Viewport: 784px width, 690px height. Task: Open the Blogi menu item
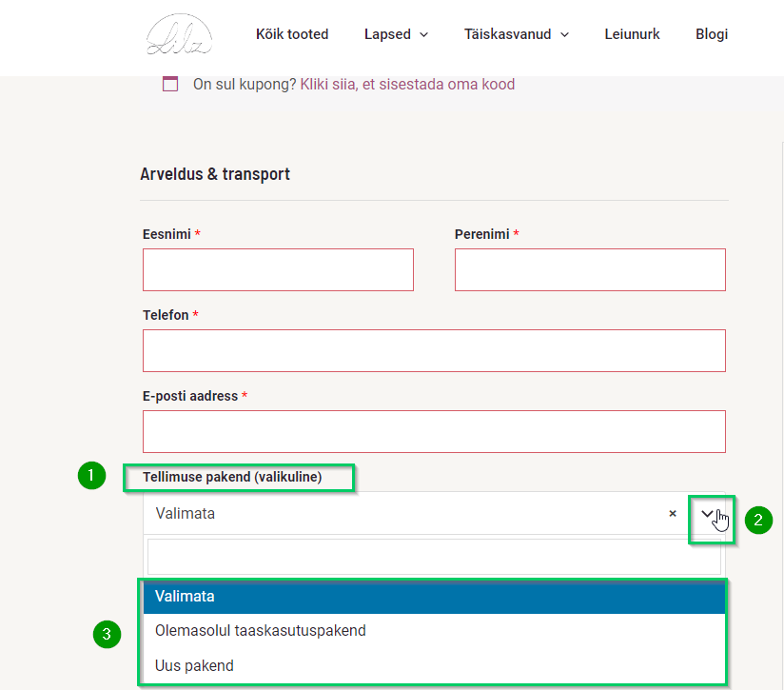coord(712,34)
